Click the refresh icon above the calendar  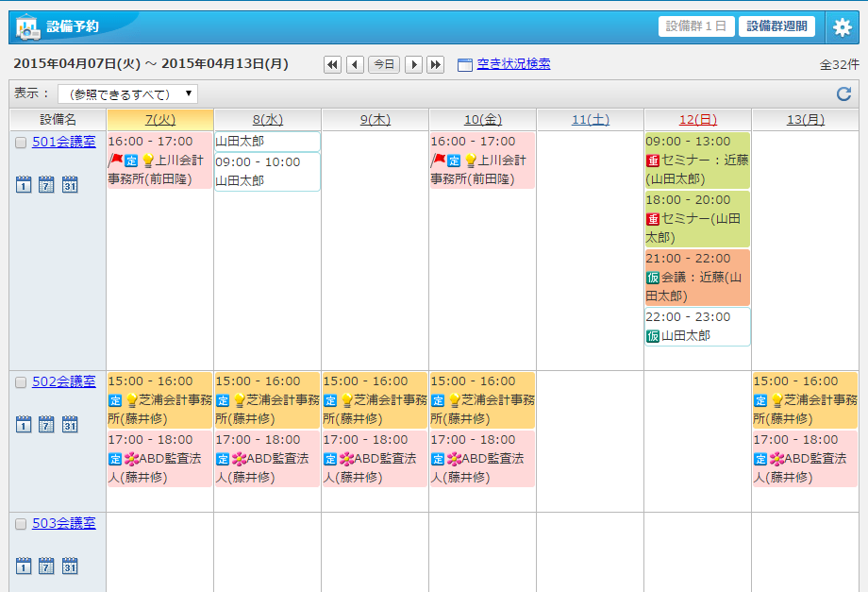click(x=843, y=93)
